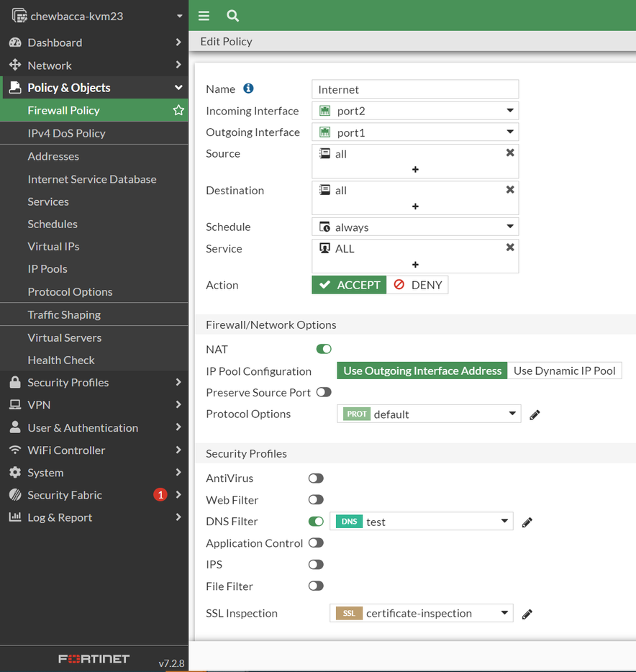Open the SSL Inspection profile dropdown

(x=421, y=614)
